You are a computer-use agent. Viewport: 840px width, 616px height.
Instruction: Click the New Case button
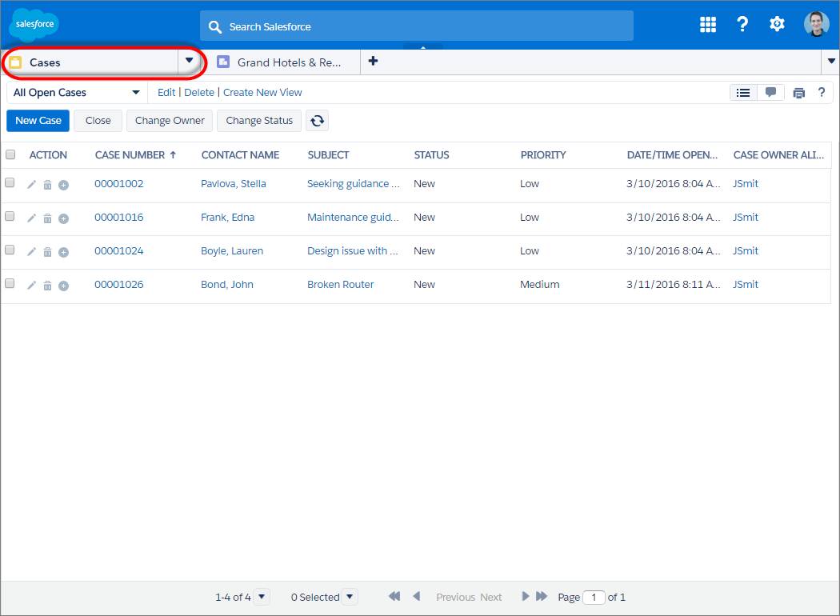click(38, 121)
